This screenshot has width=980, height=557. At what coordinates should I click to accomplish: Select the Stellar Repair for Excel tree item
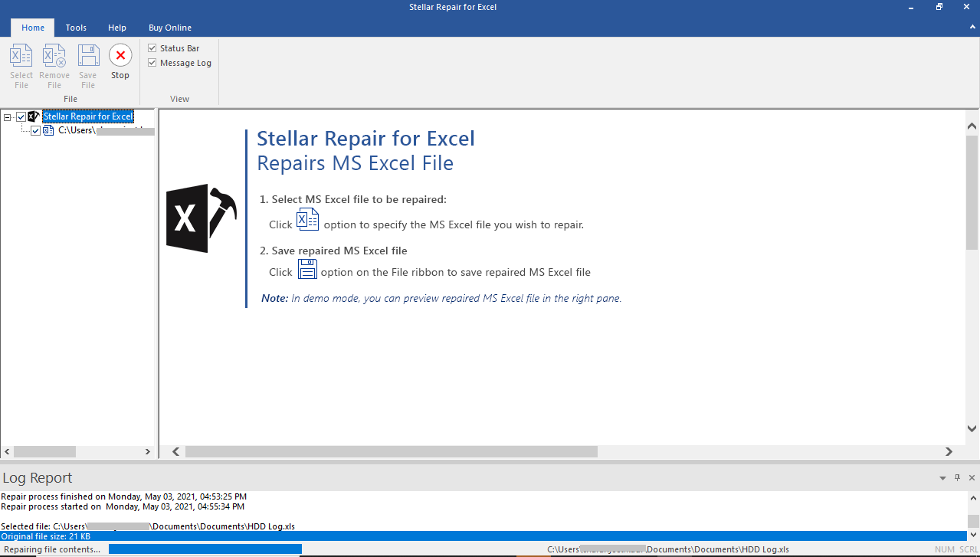click(88, 116)
